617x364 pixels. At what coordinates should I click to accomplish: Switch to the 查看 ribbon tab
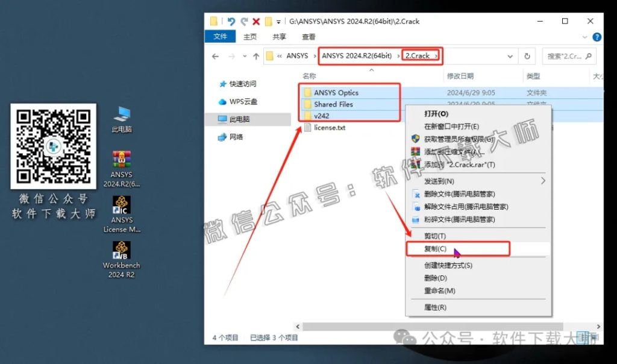pos(308,36)
